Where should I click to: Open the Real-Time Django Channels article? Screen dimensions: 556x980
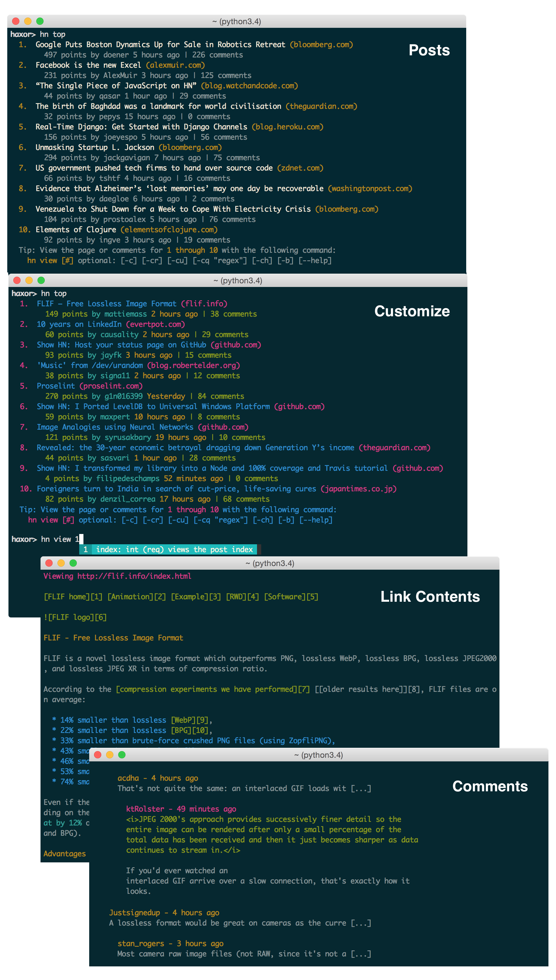(141, 126)
